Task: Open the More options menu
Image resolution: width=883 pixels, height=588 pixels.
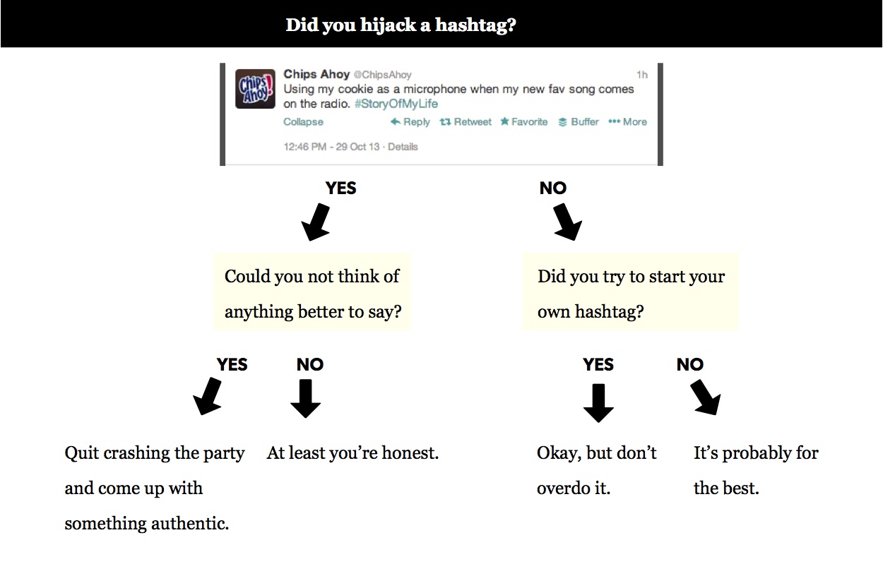Action: point(627,122)
